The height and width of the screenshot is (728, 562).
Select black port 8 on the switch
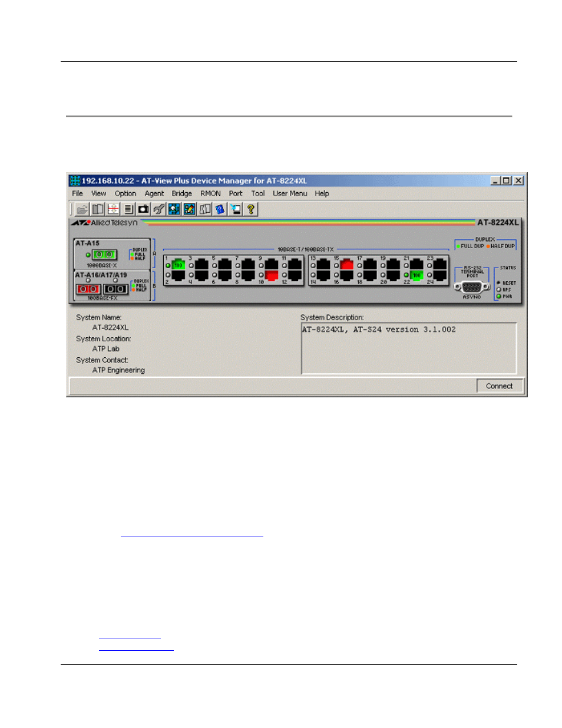point(248,275)
